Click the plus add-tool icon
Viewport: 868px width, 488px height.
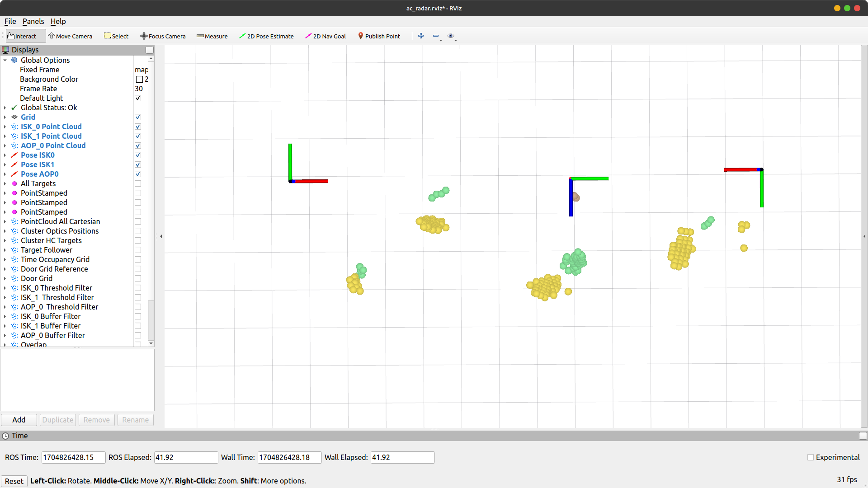(421, 36)
